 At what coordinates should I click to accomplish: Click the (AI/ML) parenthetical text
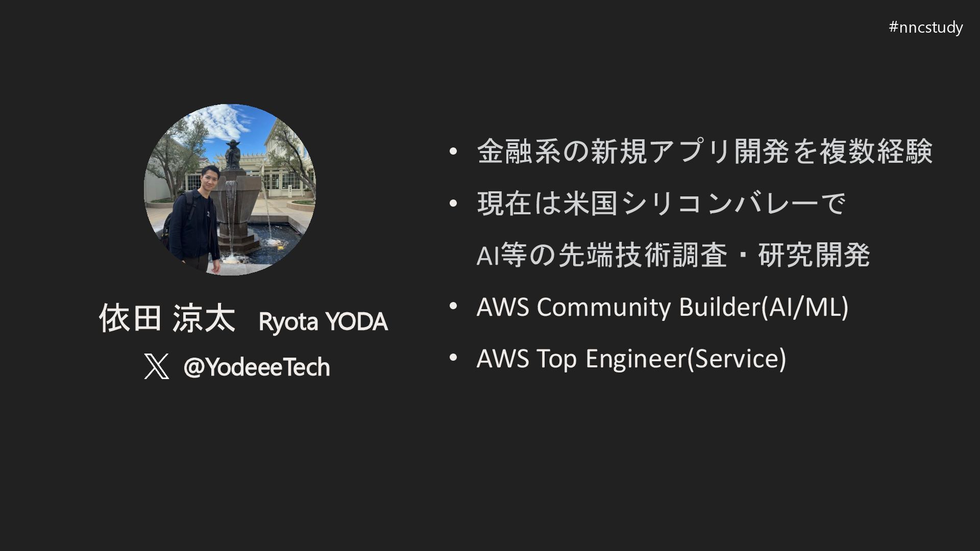point(804,307)
